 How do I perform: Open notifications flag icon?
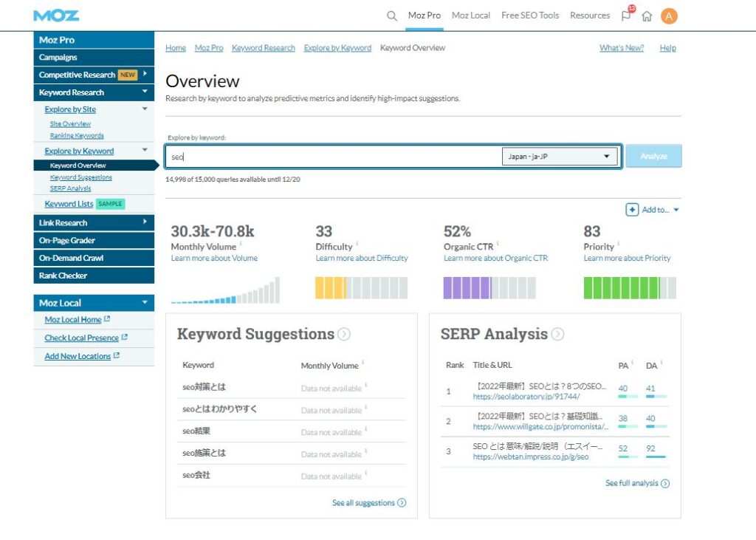[x=626, y=16]
